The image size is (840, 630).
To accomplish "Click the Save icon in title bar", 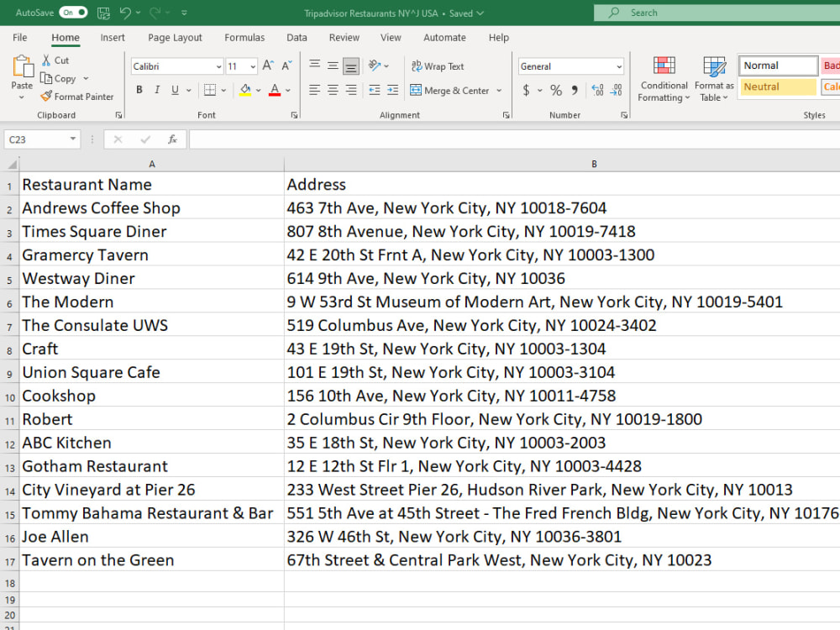I will [x=103, y=13].
